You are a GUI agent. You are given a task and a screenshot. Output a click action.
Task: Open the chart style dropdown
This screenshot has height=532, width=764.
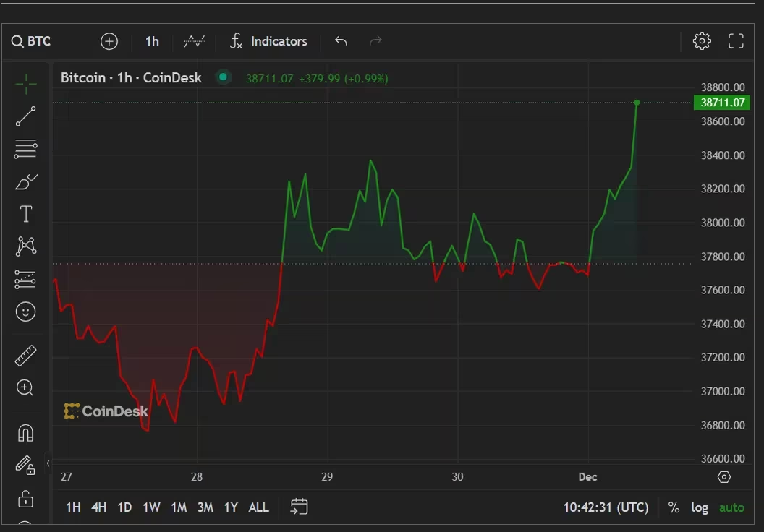coord(195,41)
